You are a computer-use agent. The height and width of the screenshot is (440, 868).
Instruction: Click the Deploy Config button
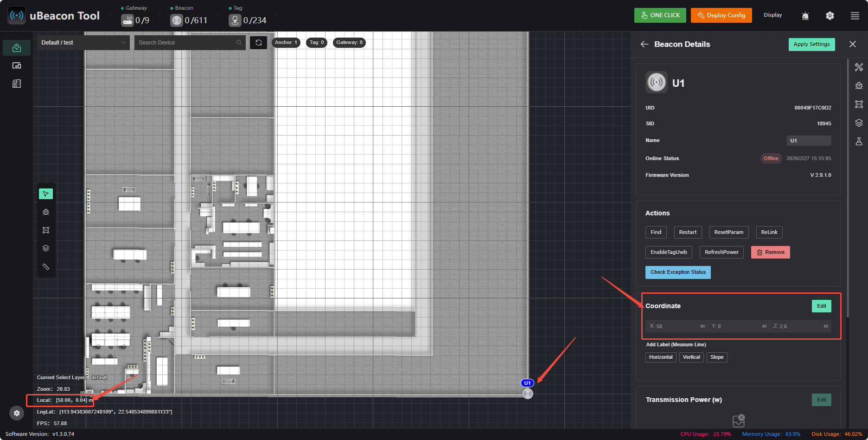721,15
